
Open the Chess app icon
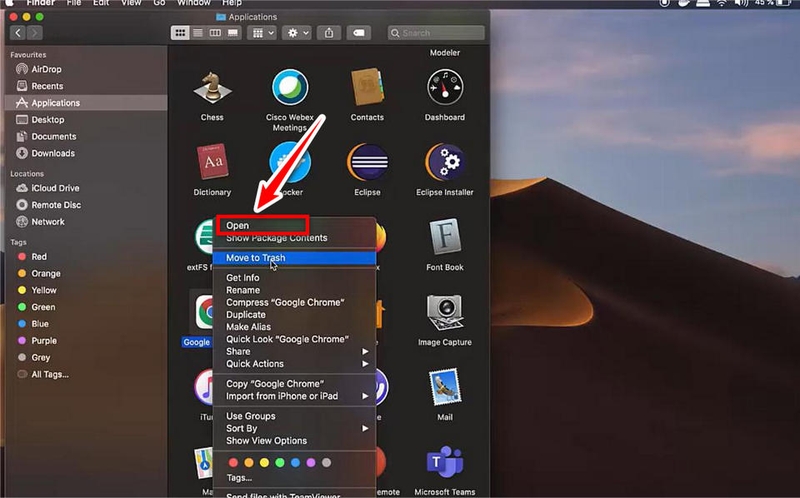click(212, 87)
